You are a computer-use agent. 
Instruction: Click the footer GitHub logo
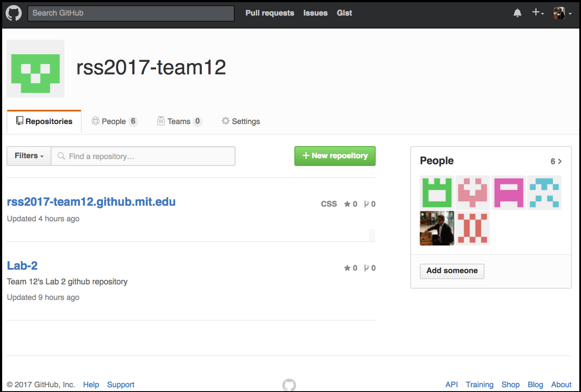pos(289,385)
